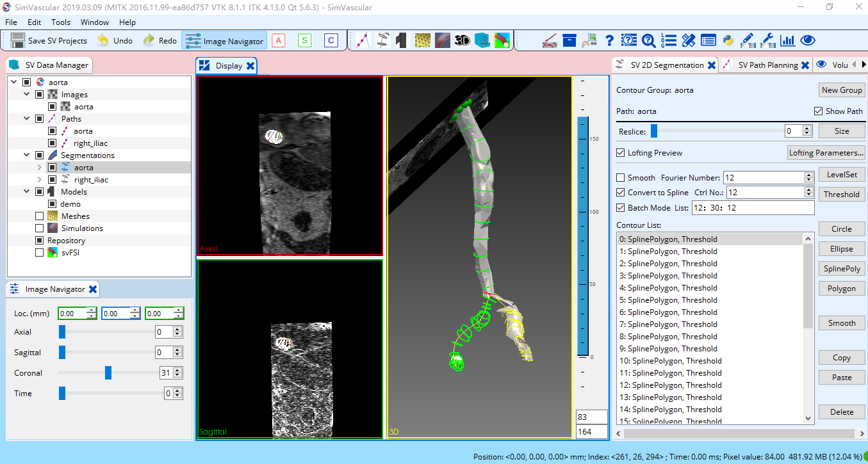Open the 2D Segmentation tool icon
This screenshot has width=868, height=464.
pyautogui.click(x=382, y=40)
